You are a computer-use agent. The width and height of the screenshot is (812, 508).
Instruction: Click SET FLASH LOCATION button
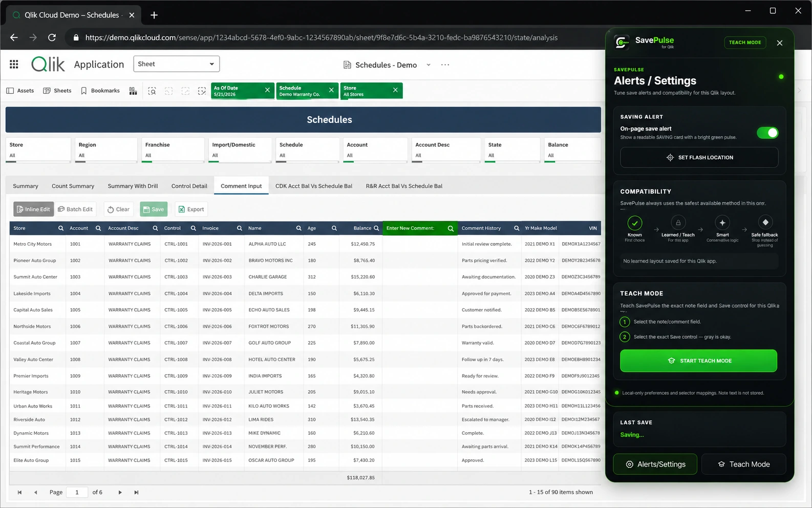click(x=699, y=158)
